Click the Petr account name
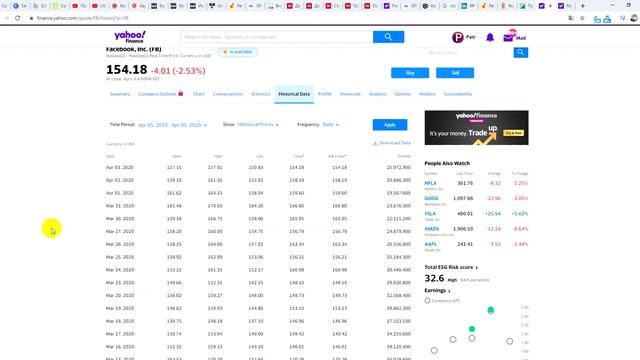 [471, 37]
